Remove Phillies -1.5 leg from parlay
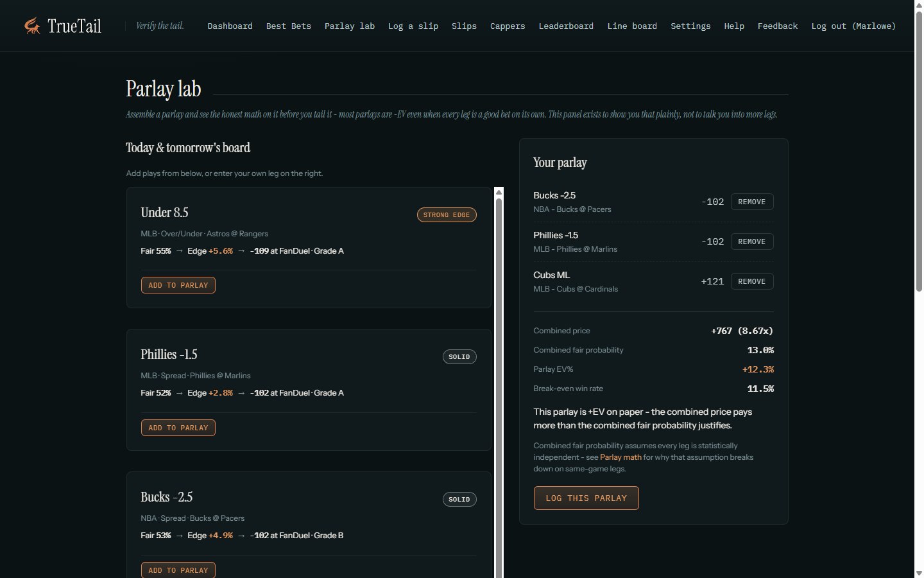Image resolution: width=924 pixels, height=578 pixels. (x=752, y=241)
